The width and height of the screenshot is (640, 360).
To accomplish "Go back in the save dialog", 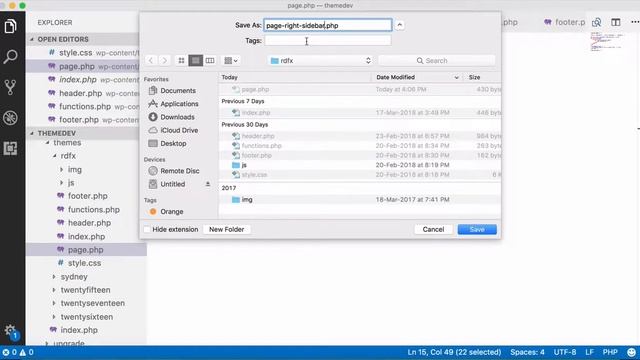I will click(x=151, y=60).
